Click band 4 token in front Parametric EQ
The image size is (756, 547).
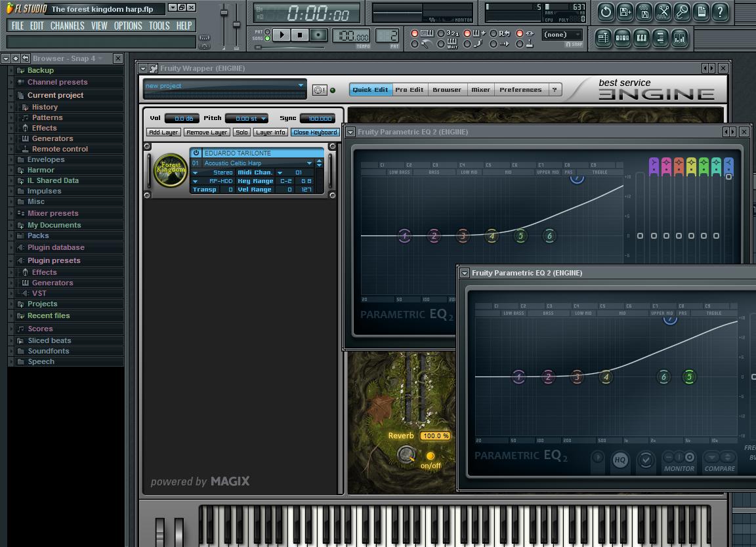tap(606, 377)
